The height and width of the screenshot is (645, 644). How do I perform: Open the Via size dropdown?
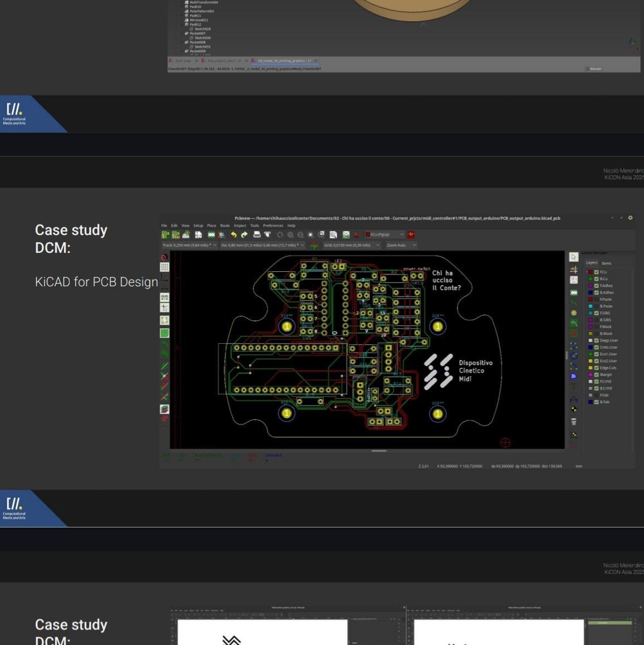(x=263, y=245)
